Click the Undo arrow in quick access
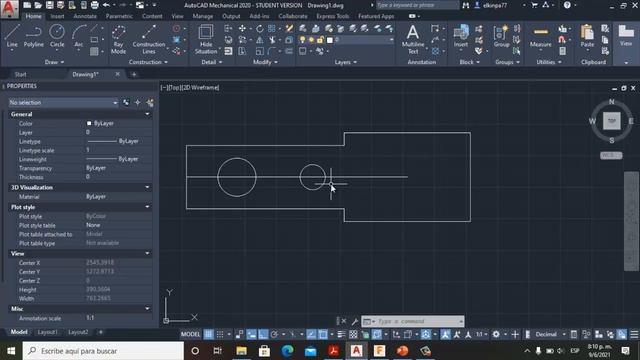This screenshot has width=640, height=360. 106,5
